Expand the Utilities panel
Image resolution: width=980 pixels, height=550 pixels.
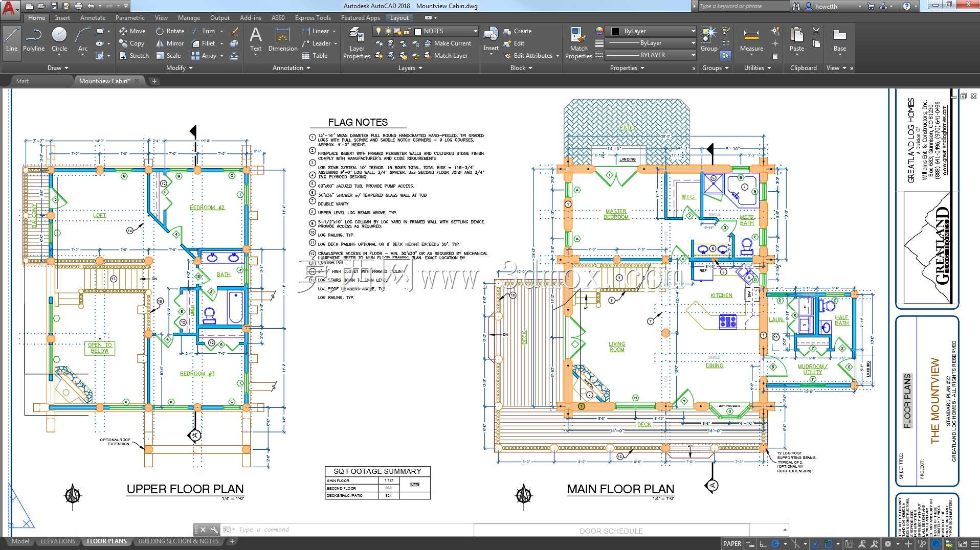pyautogui.click(x=758, y=68)
